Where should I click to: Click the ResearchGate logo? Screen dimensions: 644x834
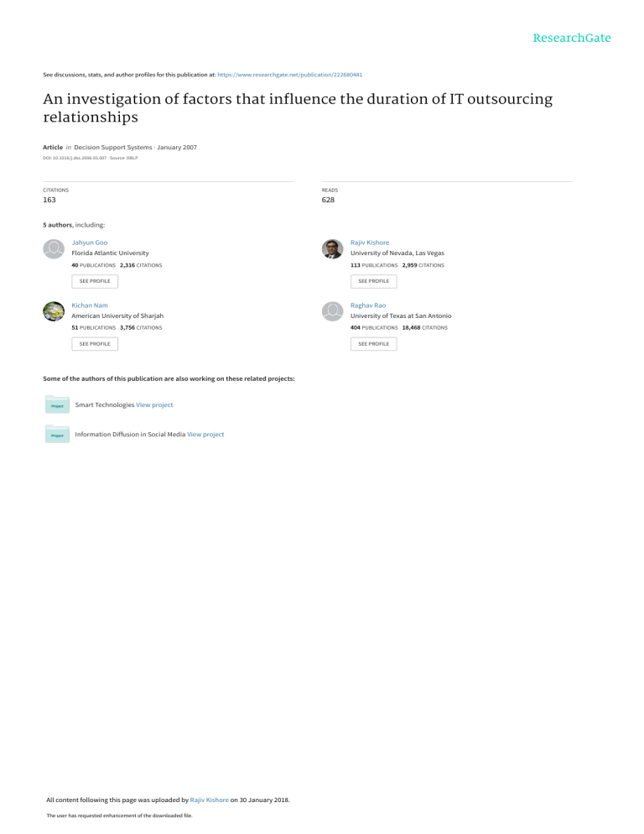[572, 38]
